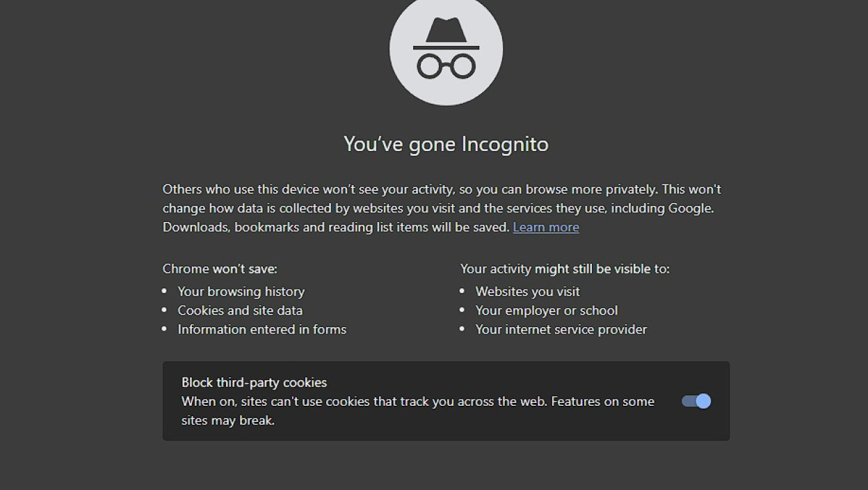Click the cookie tracking description text
The width and height of the screenshot is (868, 490).
point(418,411)
